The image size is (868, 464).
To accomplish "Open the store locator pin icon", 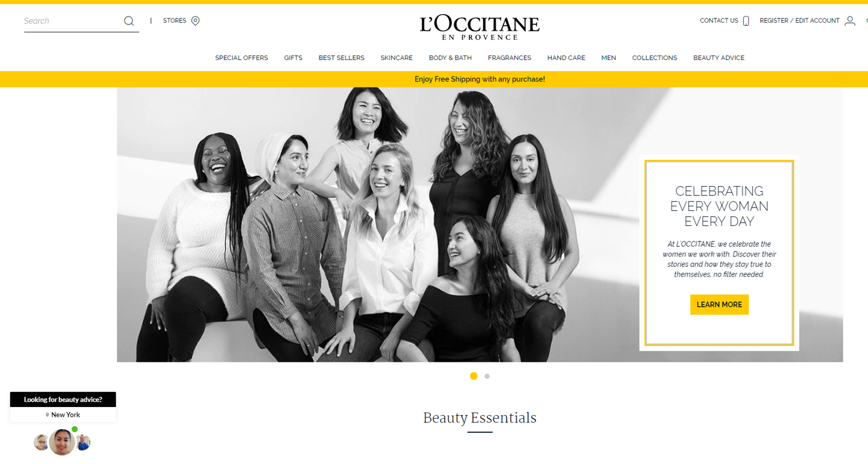I will [x=195, y=21].
